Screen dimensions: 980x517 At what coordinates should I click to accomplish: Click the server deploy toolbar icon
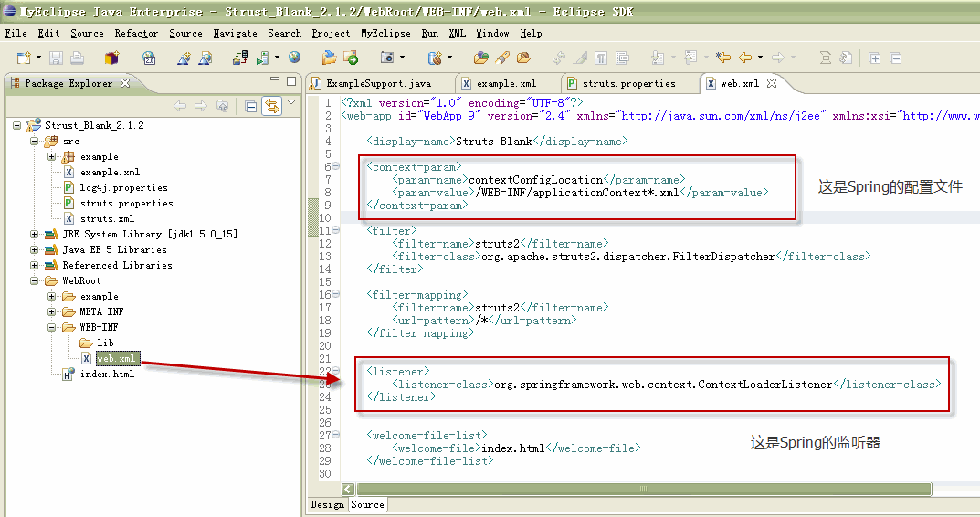point(239,58)
